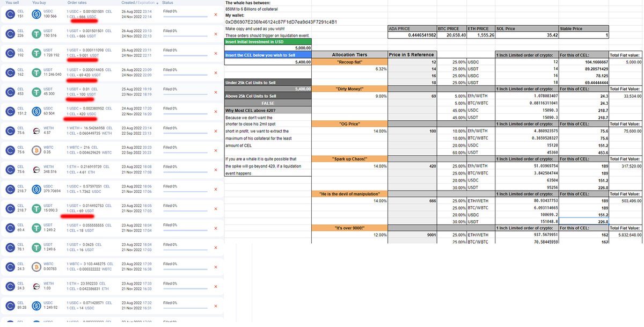Screen dimensions: 644x327
Task: Cancel the order buying 11 246 040 USDT
Action: (215, 72)
